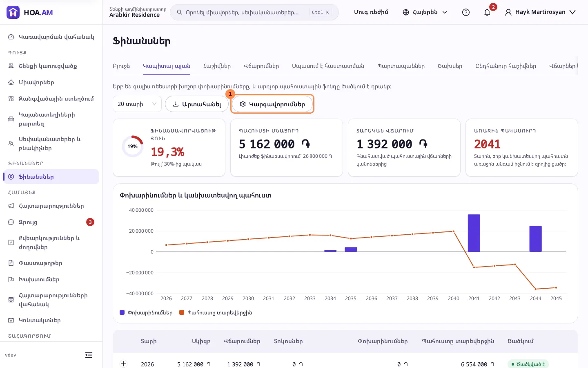Image resolution: width=588 pixels, height=368 pixels.
Task: Expand the 2026 table row
Action: click(123, 364)
